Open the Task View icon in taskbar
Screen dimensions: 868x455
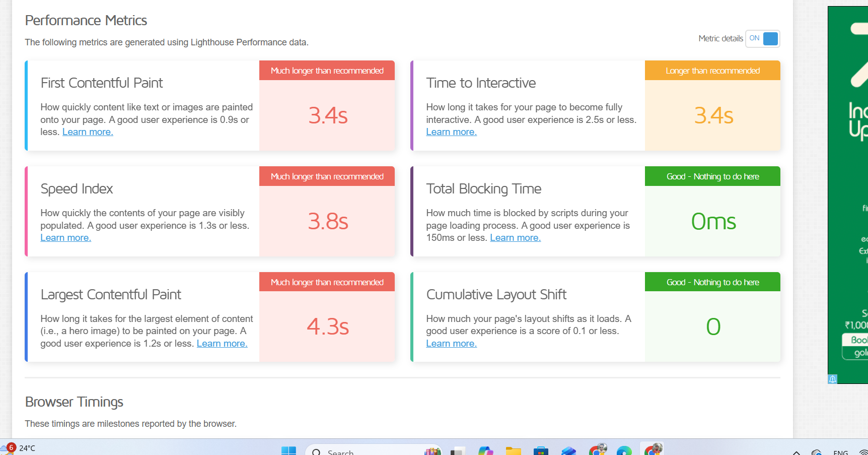point(458,451)
